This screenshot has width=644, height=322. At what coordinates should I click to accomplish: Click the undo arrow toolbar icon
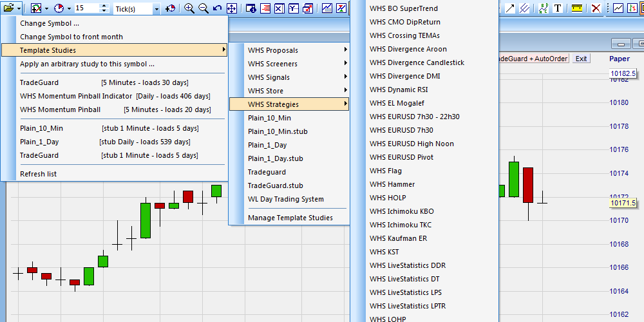point(217,8)
